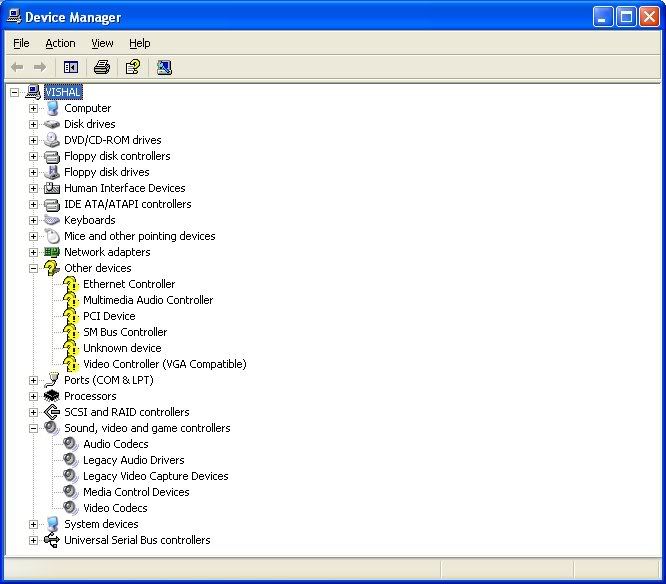Maximize the Device Manager window
Viewport: 666px width, 584px height.
[626, 17]
